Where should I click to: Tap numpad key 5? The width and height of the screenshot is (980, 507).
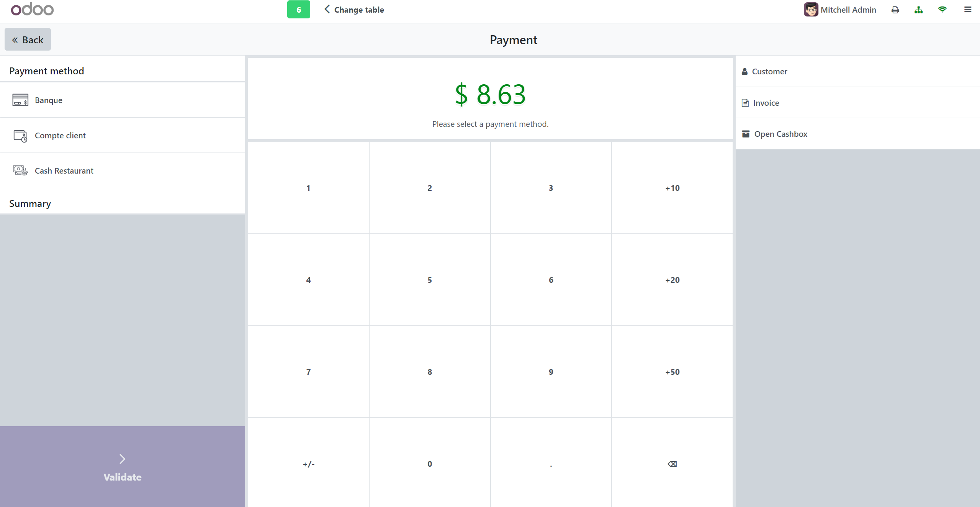tap(430, 280)
